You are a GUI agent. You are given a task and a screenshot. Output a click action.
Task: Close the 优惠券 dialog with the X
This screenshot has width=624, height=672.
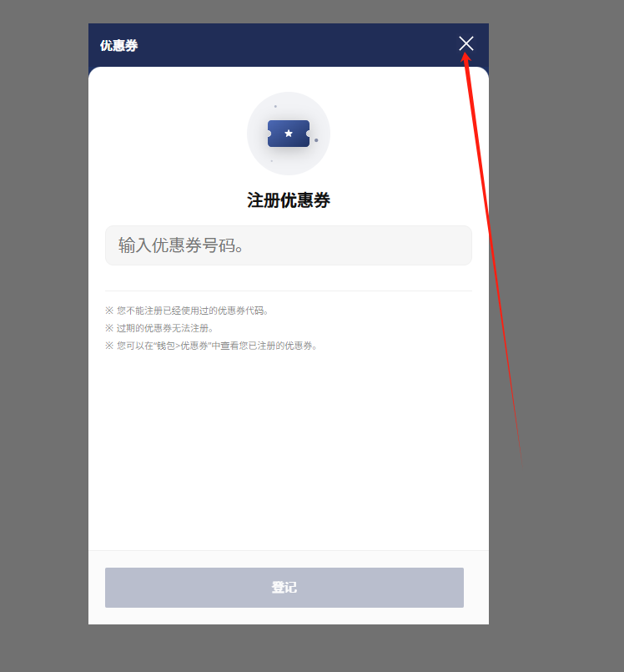click(x=466, y=43)
